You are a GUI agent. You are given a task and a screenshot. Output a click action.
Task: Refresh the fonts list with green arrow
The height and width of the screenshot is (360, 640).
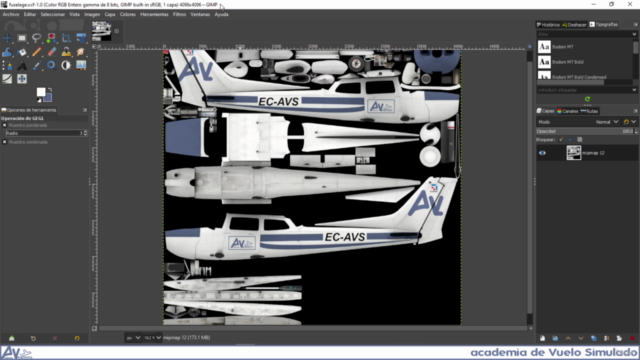click(x=587, y=99)
